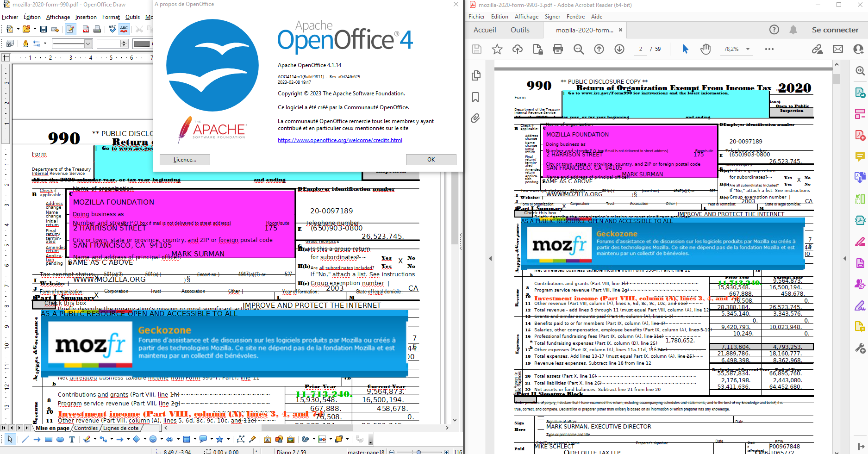Add the PDF to Acrobat favorites (star)

(497, 49)
